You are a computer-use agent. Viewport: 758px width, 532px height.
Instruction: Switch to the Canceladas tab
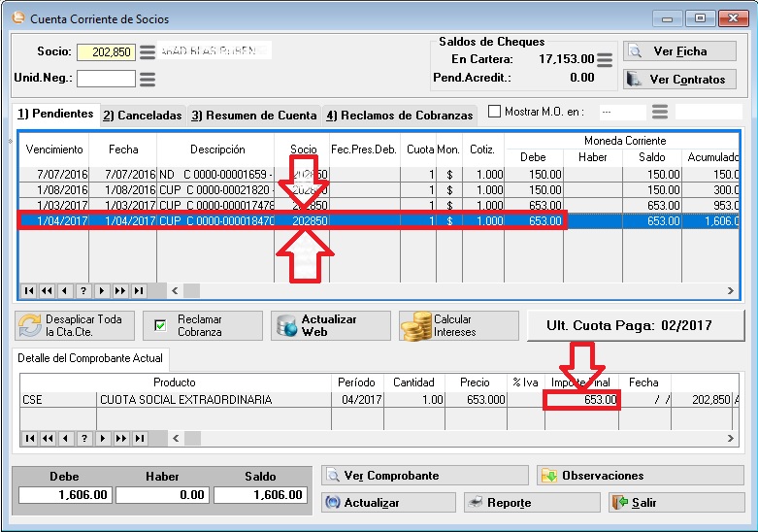(143, 116)
